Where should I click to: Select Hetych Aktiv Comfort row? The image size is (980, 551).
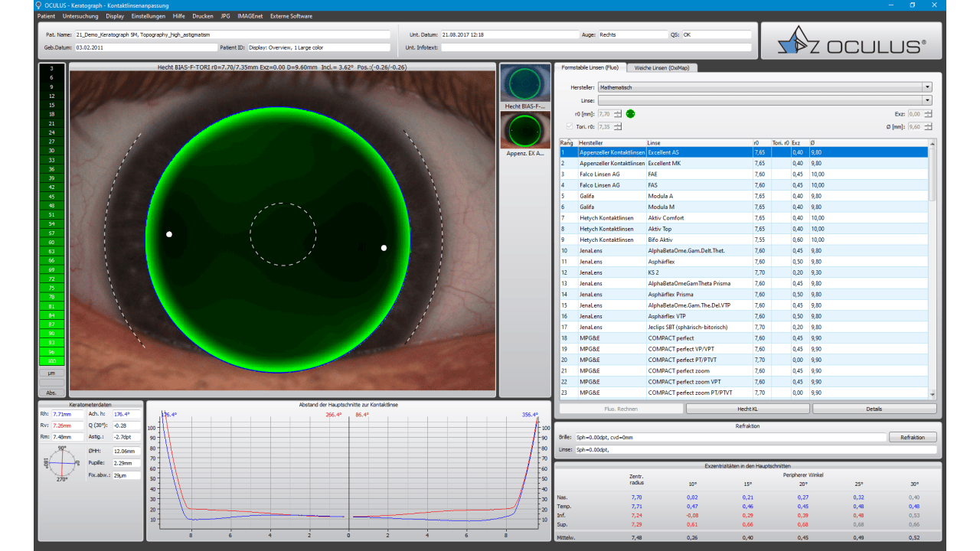(x=743, y=218)
